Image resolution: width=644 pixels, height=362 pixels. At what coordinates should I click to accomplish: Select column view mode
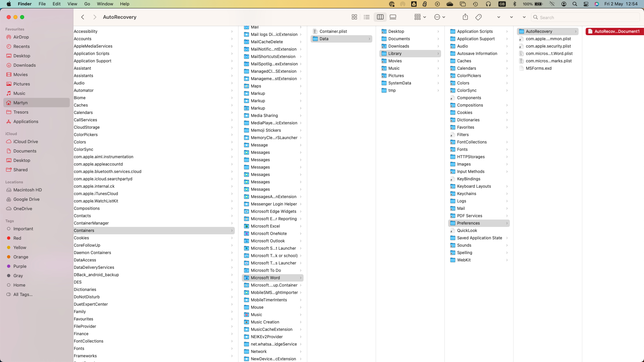point(380,17)
